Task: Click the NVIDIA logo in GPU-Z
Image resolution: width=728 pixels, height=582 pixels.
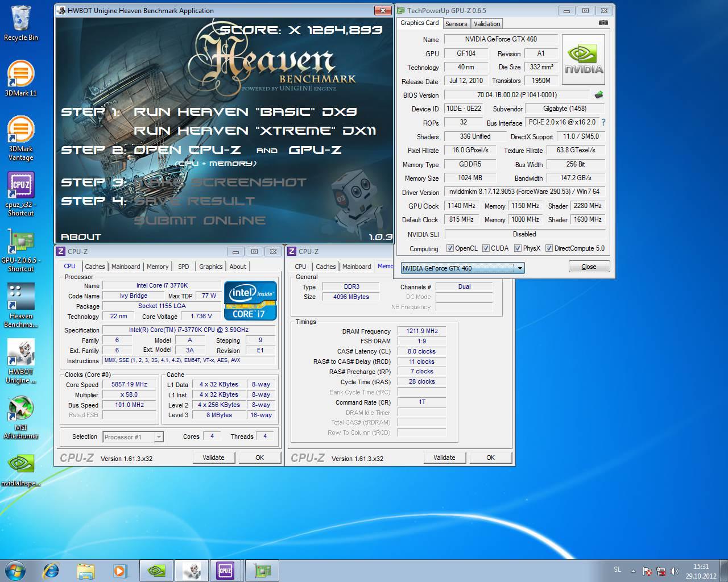Action: point(584,60)
